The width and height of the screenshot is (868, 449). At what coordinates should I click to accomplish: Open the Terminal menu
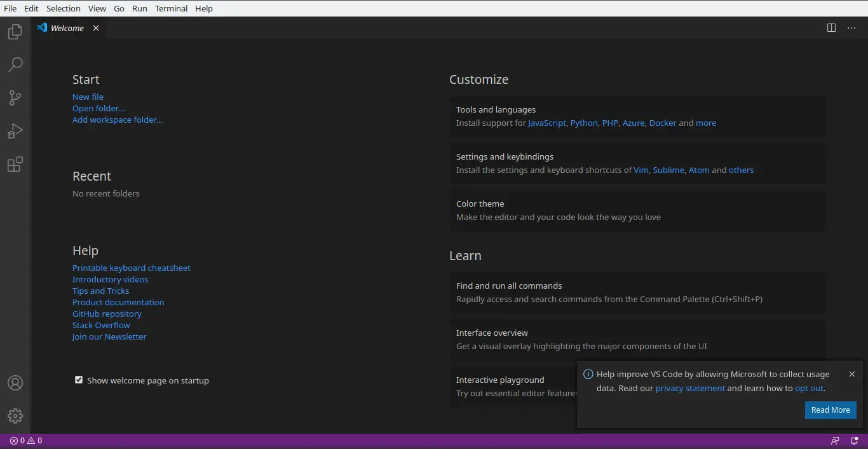click(172, 8)
